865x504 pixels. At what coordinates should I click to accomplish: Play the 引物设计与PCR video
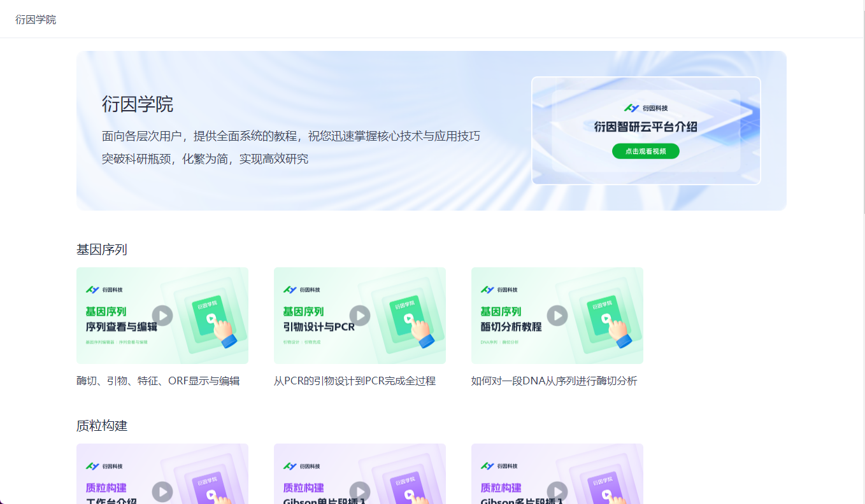(x=360, y=316)
